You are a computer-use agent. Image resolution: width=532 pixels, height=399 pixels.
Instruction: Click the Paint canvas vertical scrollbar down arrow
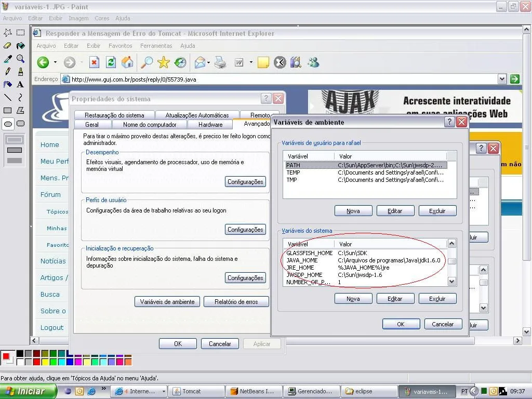526,331
